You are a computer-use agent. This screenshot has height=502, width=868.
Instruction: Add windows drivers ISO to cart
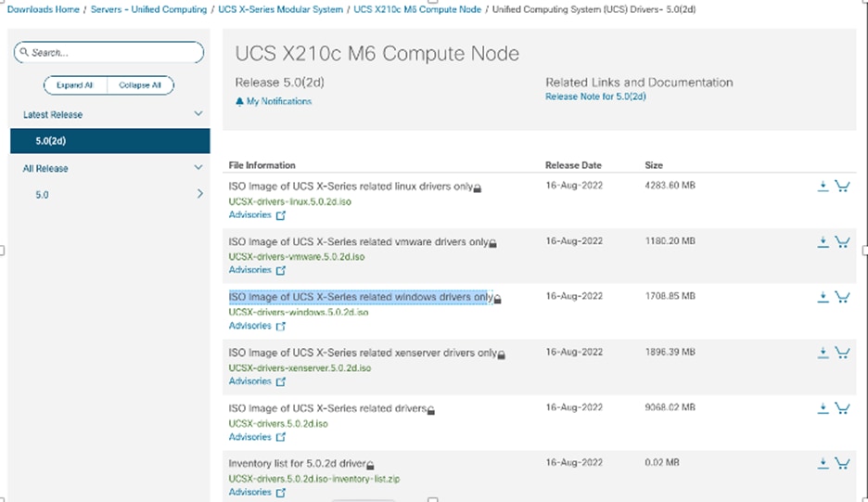tap(842, 297)
